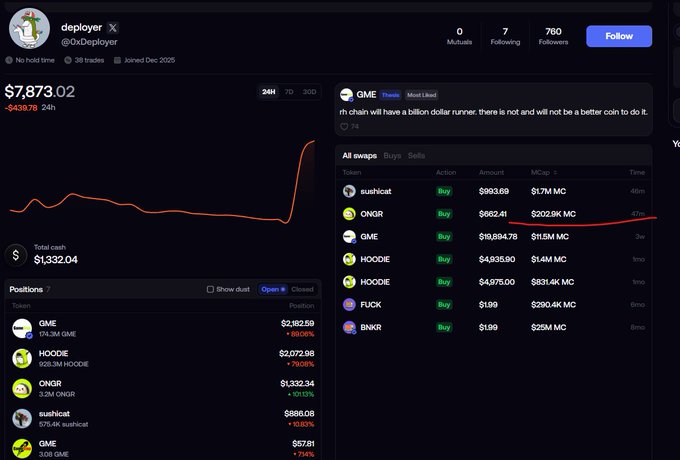Enable the Show dust checkbox
Screen dimensions: 680x460
point(210,289)
